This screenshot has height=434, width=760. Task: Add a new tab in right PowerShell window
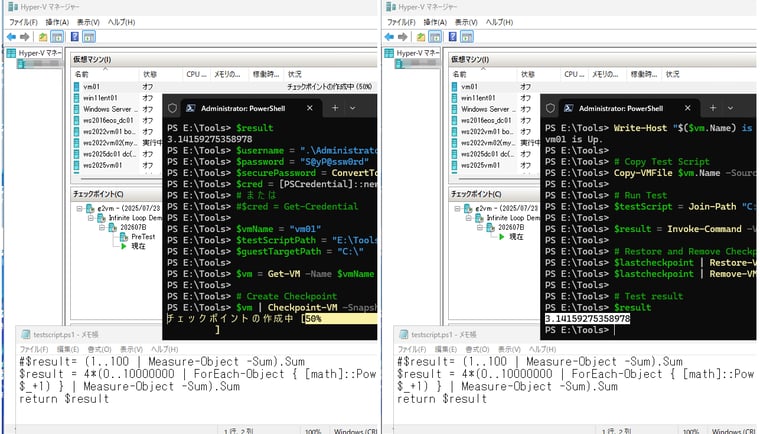[x=713, y=108]
